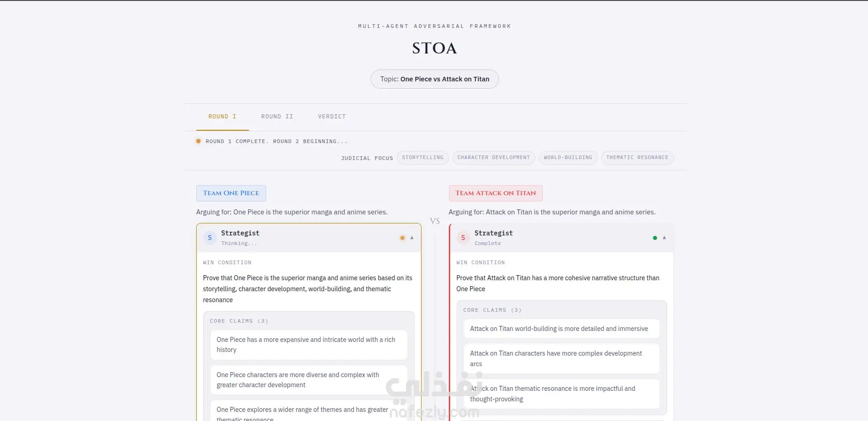Click the Team Attack on Titan badge
The image size is (868, 421).
(495, 193)
